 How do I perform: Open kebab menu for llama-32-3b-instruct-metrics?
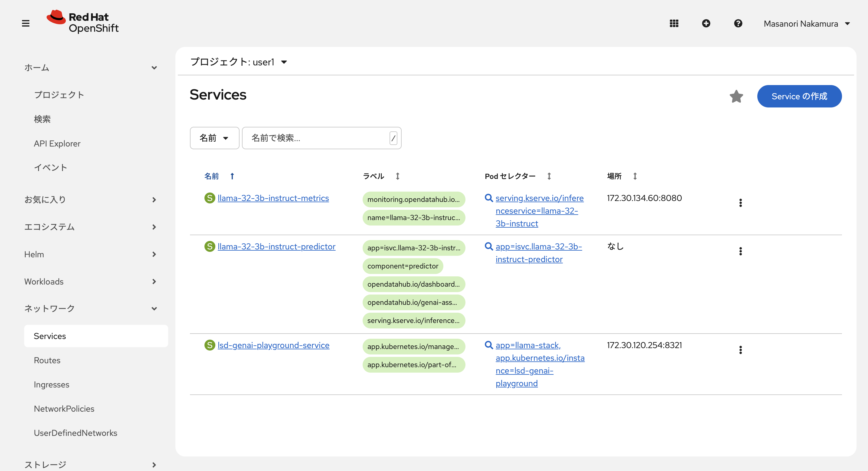[740, 203]
